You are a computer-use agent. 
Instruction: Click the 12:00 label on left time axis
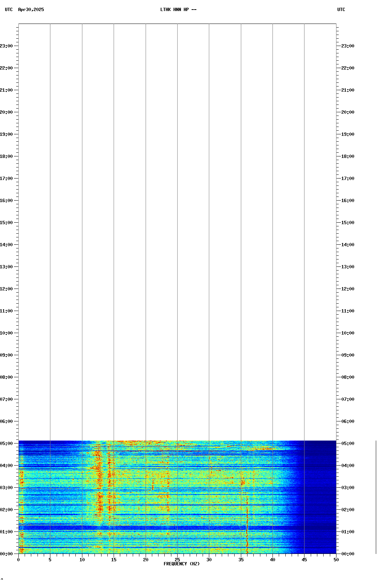(6, 289)
